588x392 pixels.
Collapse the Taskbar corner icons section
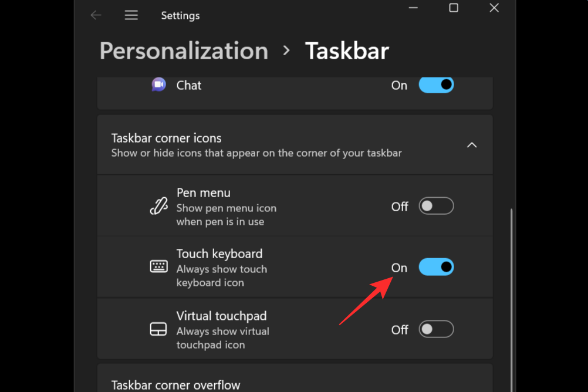(472, 145)
